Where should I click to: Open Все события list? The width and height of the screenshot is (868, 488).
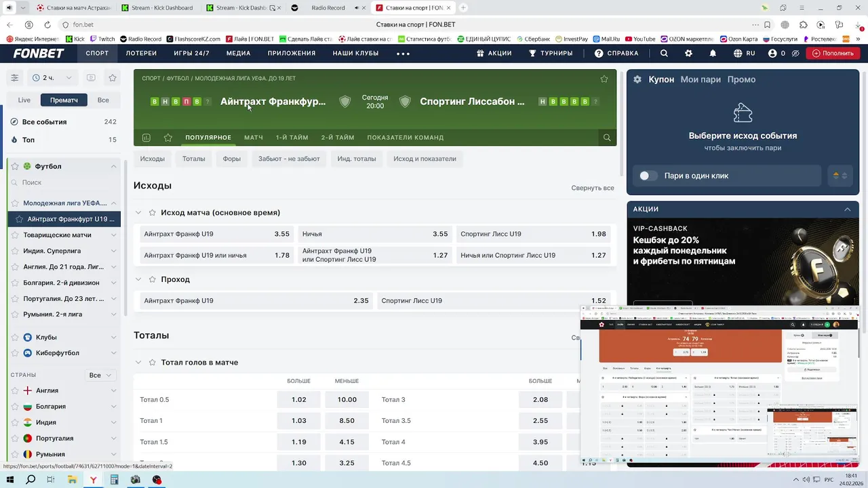[64, 122]
